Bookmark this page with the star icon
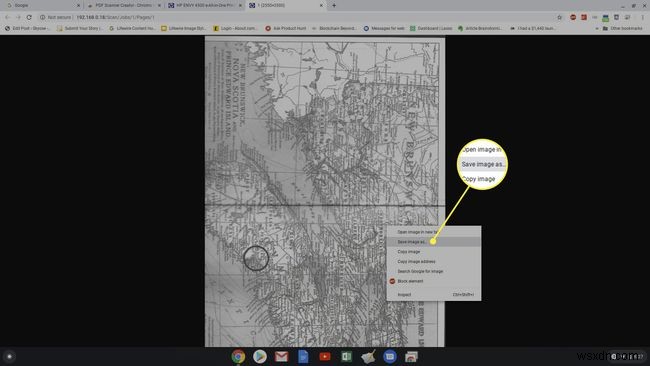This screenshot has width=650, height=366. (x=560, y=17)
